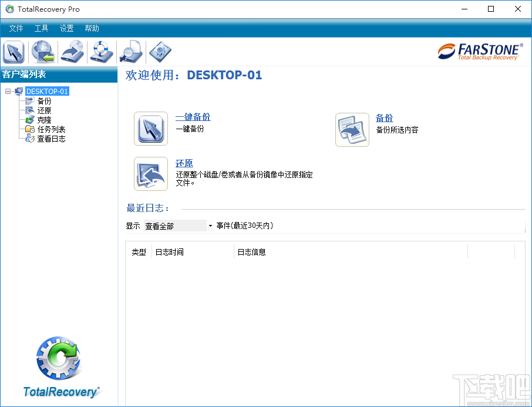The height and width of the screenshot is (407, 532).
Task: Click the restore toolbar icon with green arrow
Action: [43, 52]
